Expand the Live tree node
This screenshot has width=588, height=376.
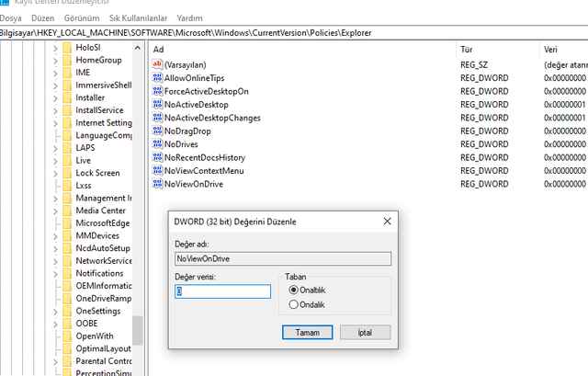(55, 161)
